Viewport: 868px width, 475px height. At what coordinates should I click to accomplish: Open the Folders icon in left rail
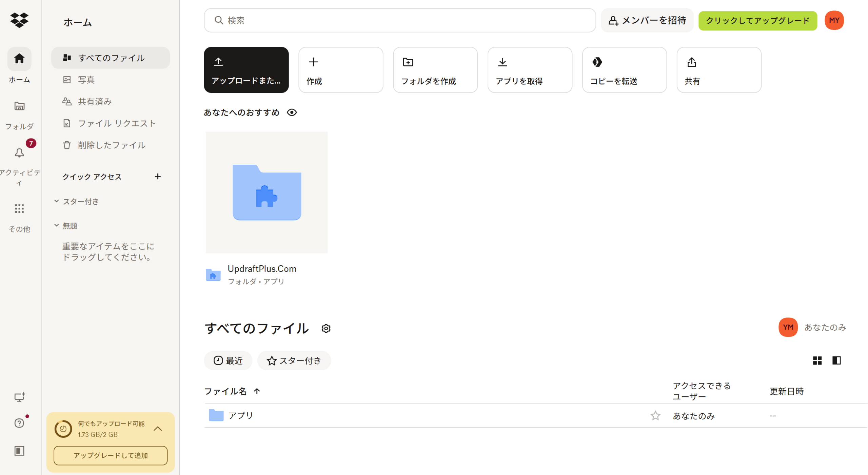pos(19,106)
